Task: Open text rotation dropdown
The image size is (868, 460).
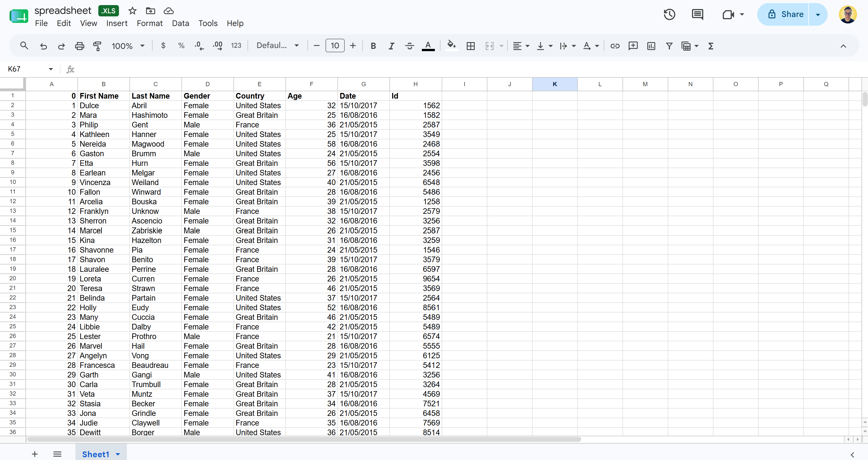Action: pos(591,46)
